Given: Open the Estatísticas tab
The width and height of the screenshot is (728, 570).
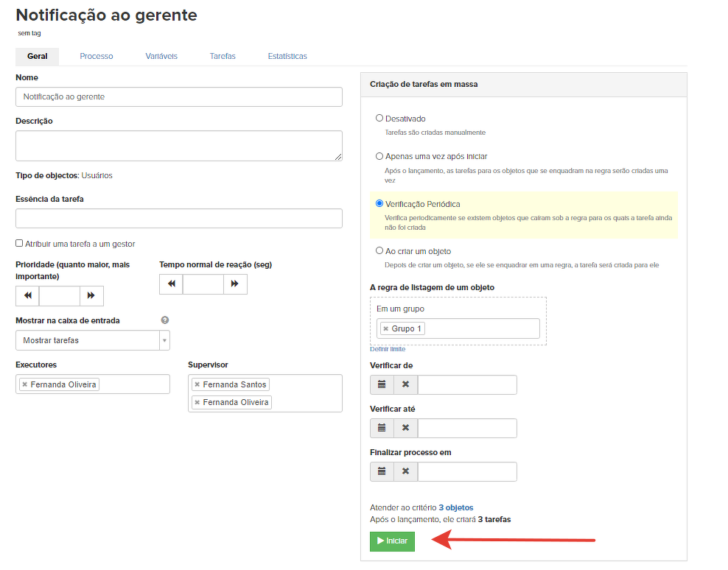Looking at the screenshot, I should (x=287, y=56).
